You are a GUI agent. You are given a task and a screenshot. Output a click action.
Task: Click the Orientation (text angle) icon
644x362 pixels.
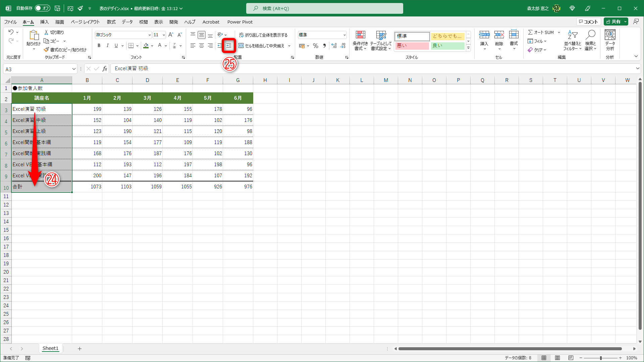[x=220, y=35]
